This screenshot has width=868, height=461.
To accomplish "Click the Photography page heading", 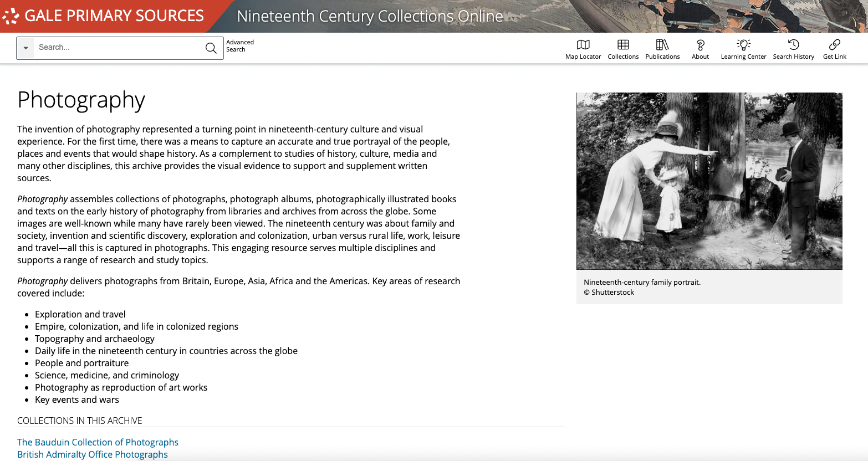I will point(81,100).
